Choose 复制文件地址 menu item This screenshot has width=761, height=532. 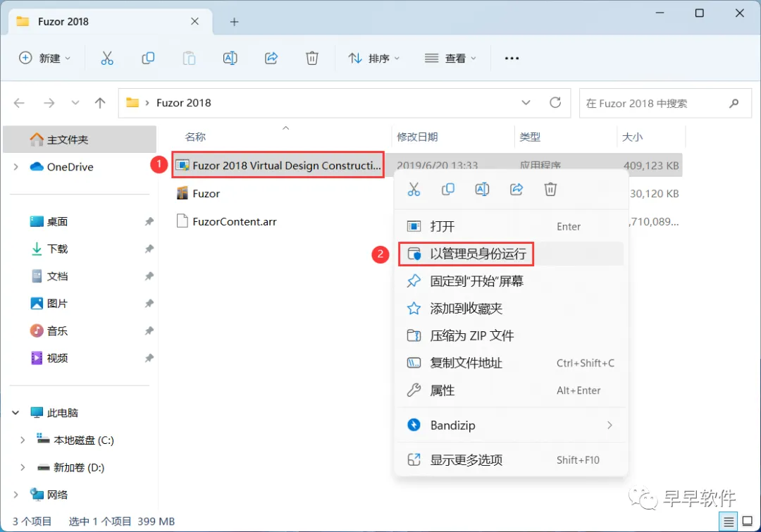(x=511, y=363)
